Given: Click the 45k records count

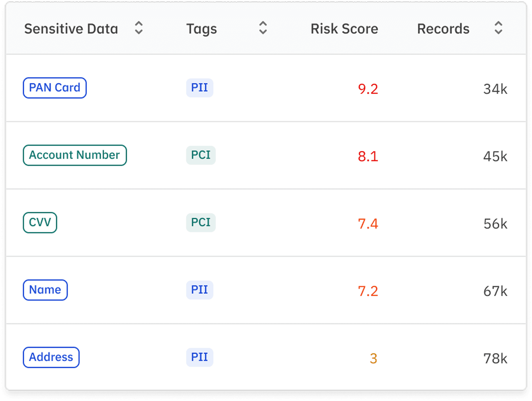Looking at the screenshot, I should click(x=495, y=157).
